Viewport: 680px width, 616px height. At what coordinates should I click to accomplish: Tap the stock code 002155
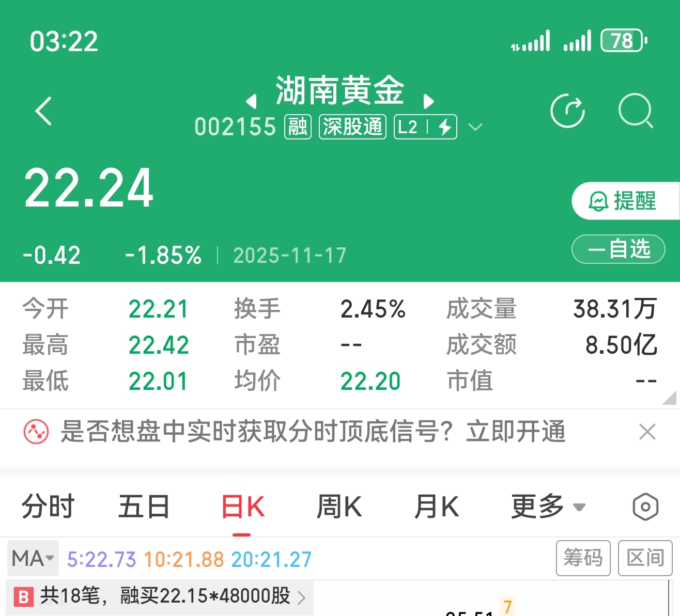pos(235,127)
